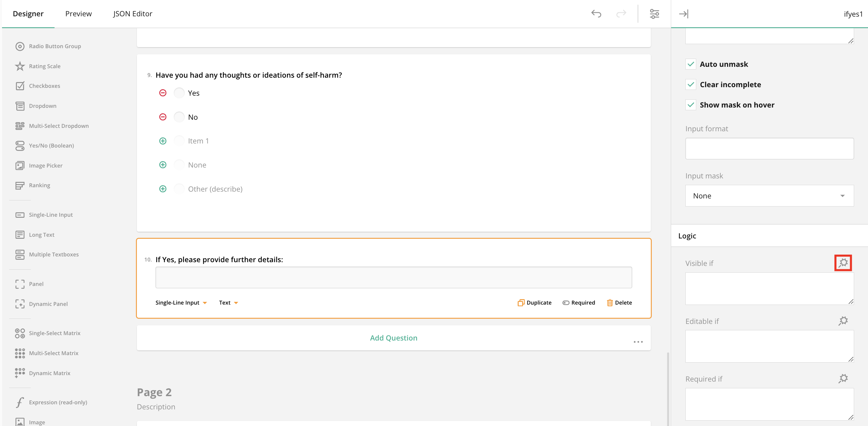This screenshot has height=426, width=868.
Task: Remove the Yes choice item
Action: pos(163,93)
